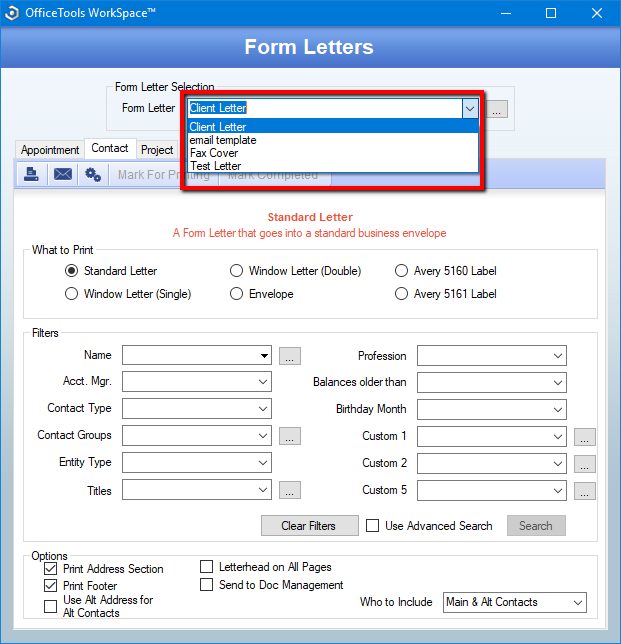Viewport: 621px width, 644px height.
Task: Click ellipsis button next to Form Letter
Action: [497, 109]
